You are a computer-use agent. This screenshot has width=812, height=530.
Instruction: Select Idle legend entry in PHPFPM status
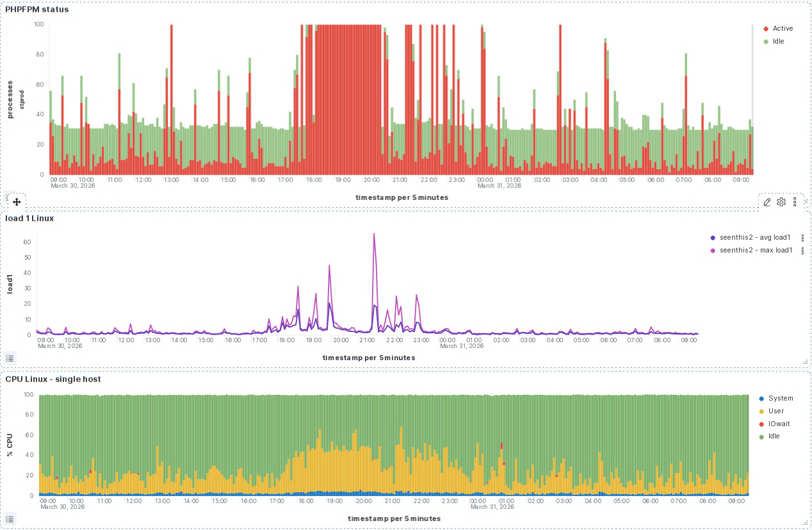click(x=778, y=41)
